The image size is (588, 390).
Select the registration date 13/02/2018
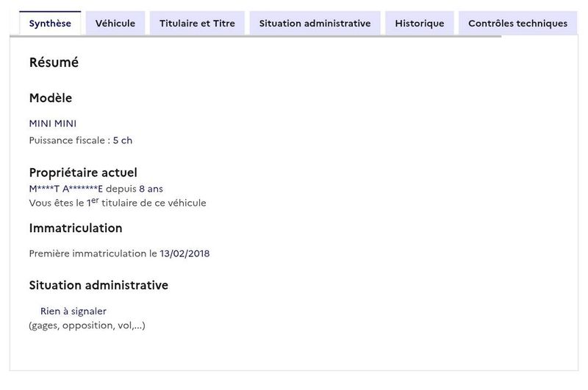(184, 253)
